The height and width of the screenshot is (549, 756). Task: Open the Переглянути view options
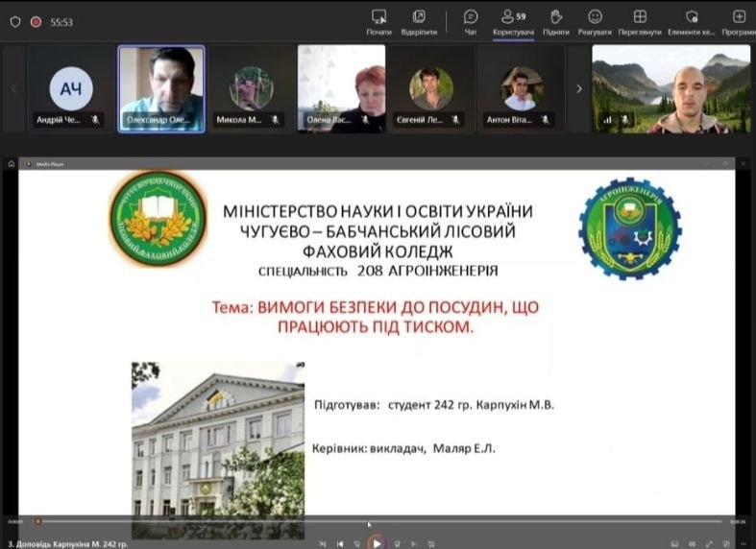(640, 21)
